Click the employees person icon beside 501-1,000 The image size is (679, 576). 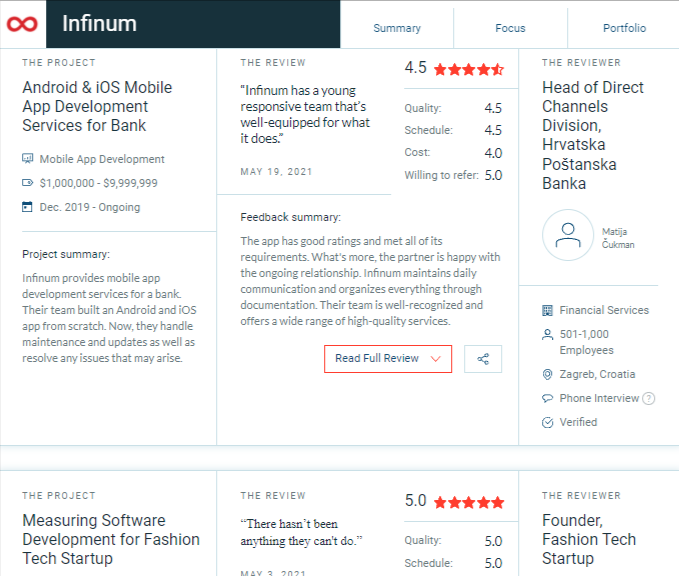pyautogui.click(x=547, y=334)
